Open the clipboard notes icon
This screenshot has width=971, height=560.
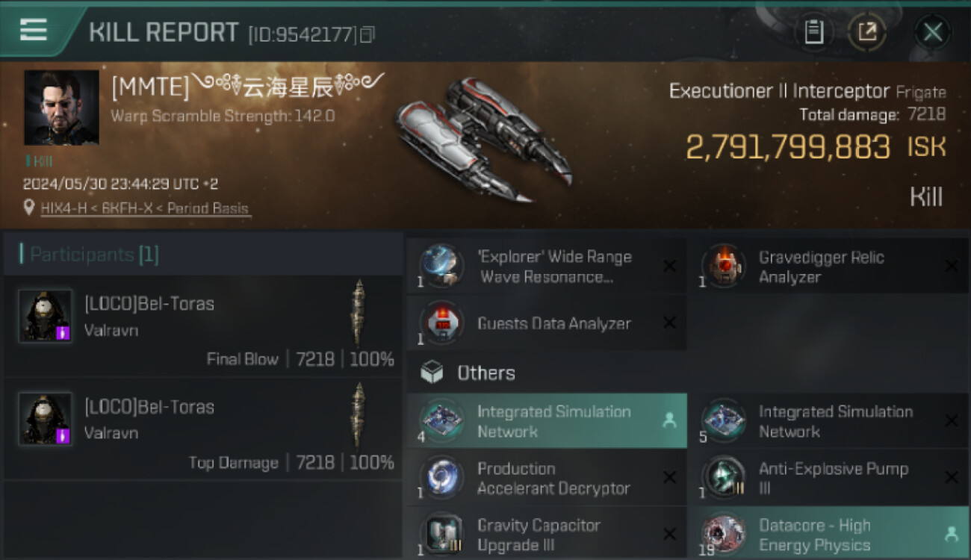pyautogui.click(x=813, y=31)
